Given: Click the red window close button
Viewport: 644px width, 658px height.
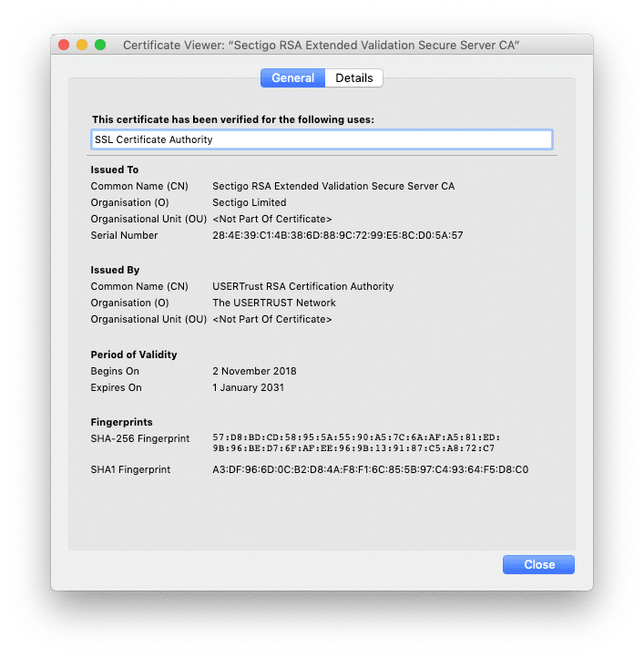Looking at the screenshot, I should [64, 45].
